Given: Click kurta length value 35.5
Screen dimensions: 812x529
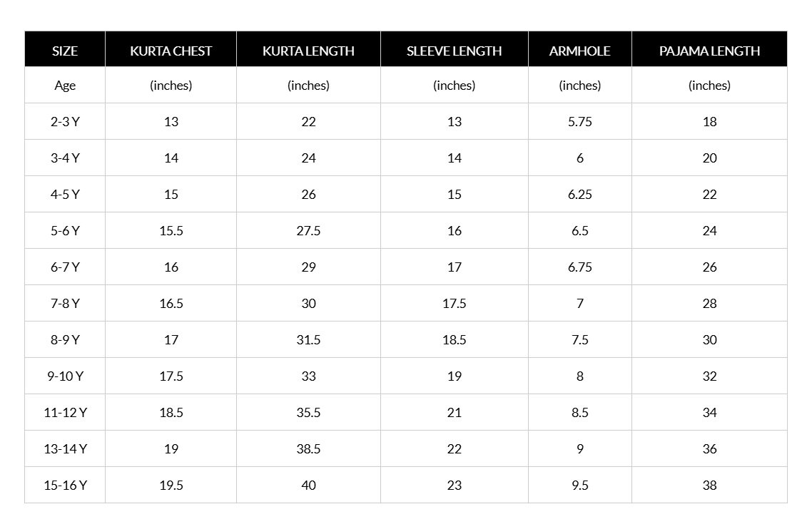Looking at the screenshot, I should pyautogui.click(x=309, y=413).
